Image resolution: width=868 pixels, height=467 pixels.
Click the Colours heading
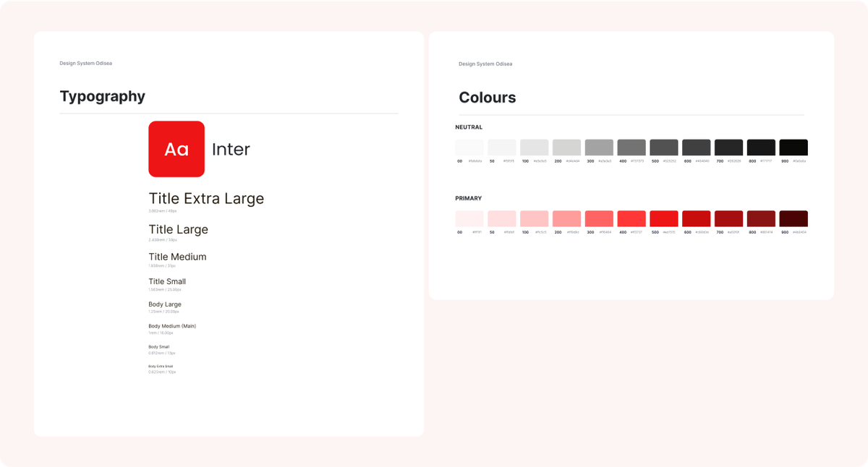click(x=488, y=98)
